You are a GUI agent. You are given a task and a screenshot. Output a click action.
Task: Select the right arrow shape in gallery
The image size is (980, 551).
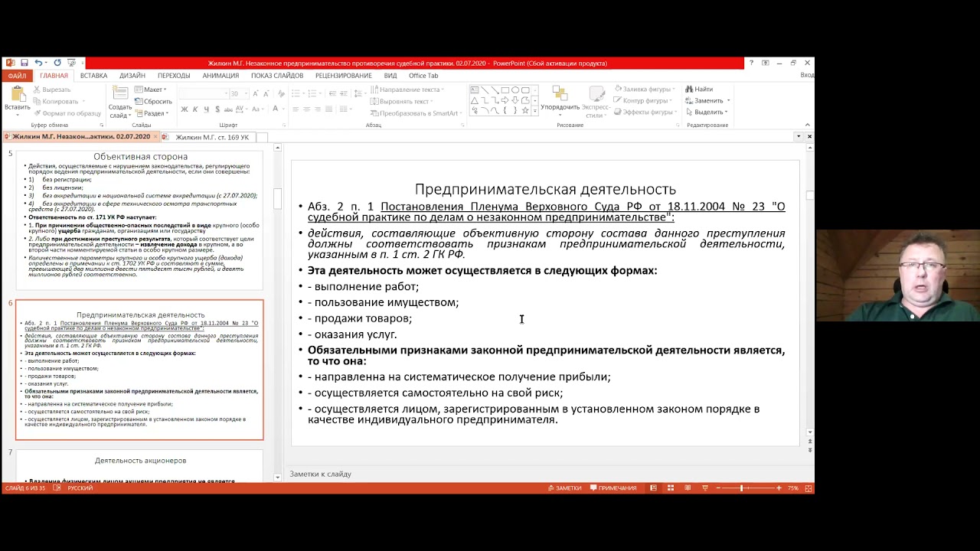pyautogui.click(x=505, y=100)
